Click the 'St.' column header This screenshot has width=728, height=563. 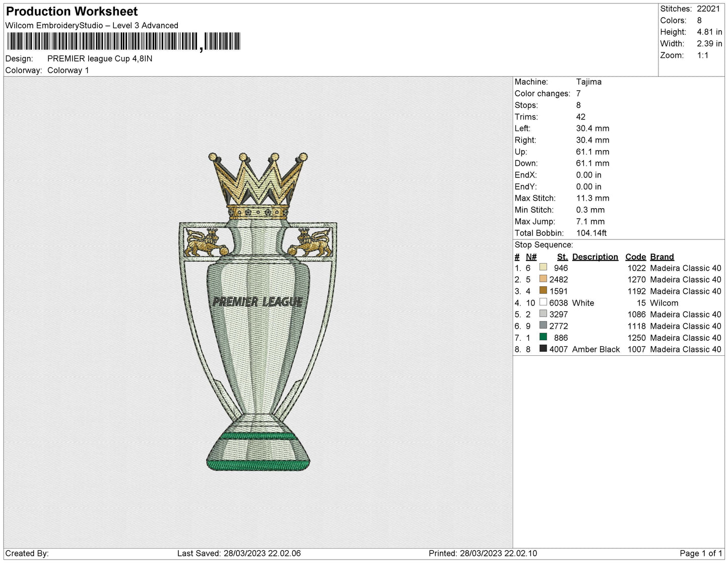[x=562, y=257]
